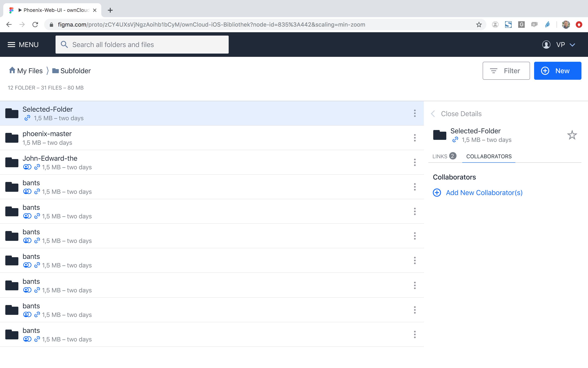Click the Subfolder breadcrumb
The image size is (588, 368).
pos(71,71)
